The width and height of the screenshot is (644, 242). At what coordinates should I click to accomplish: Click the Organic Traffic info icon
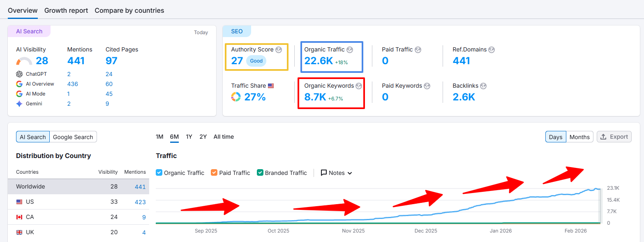pyautogui.click(x=350, y=49)
